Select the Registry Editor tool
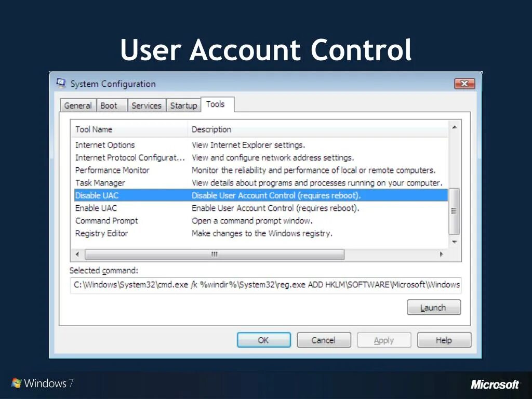 click(261, 233)
